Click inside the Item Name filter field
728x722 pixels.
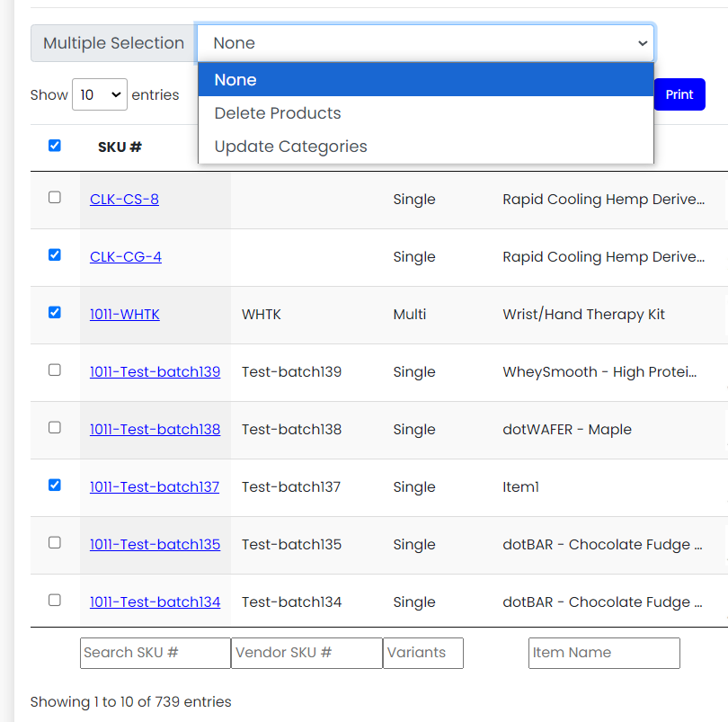click(603, 653)
